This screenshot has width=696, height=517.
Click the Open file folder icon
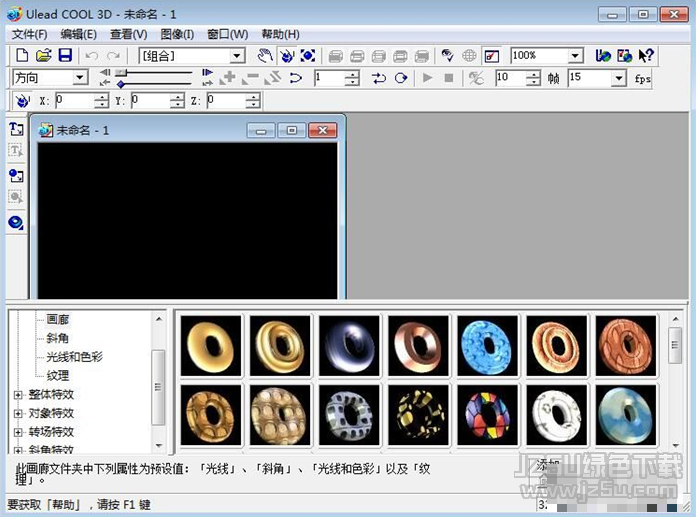43,56
